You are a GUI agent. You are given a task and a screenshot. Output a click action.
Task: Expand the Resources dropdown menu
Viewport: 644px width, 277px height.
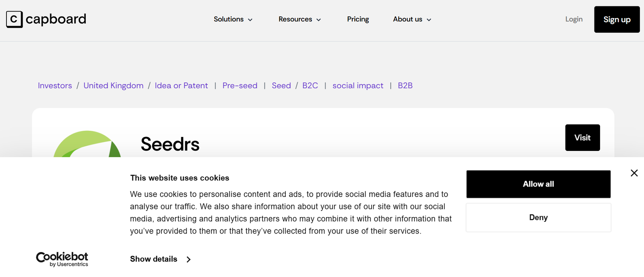pyautogui.click(x=299, y=19)
